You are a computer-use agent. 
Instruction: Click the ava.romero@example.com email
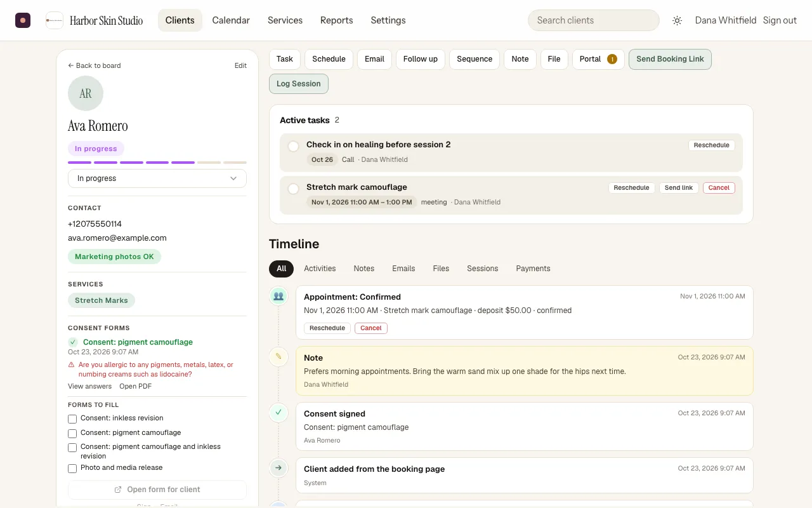tap(117, 238)
